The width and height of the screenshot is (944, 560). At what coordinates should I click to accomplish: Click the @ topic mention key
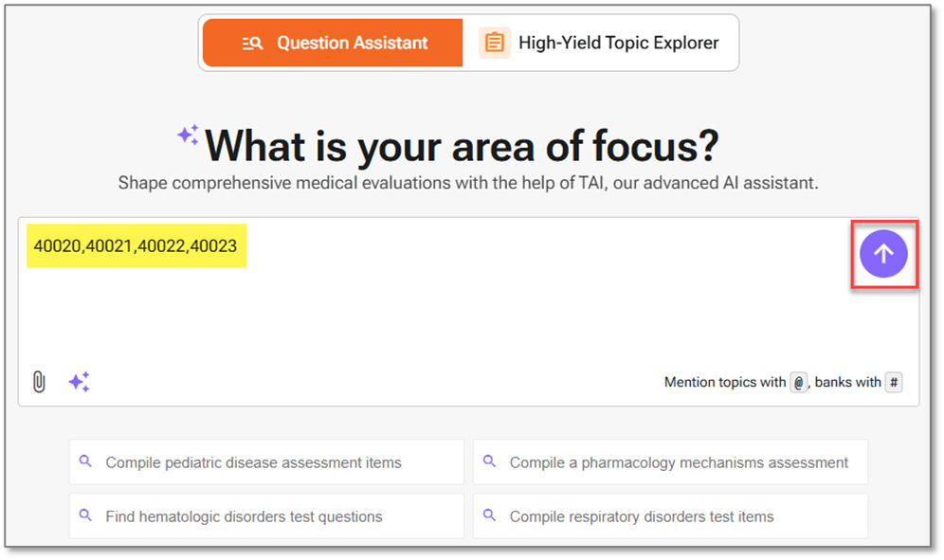pos(798,383)
